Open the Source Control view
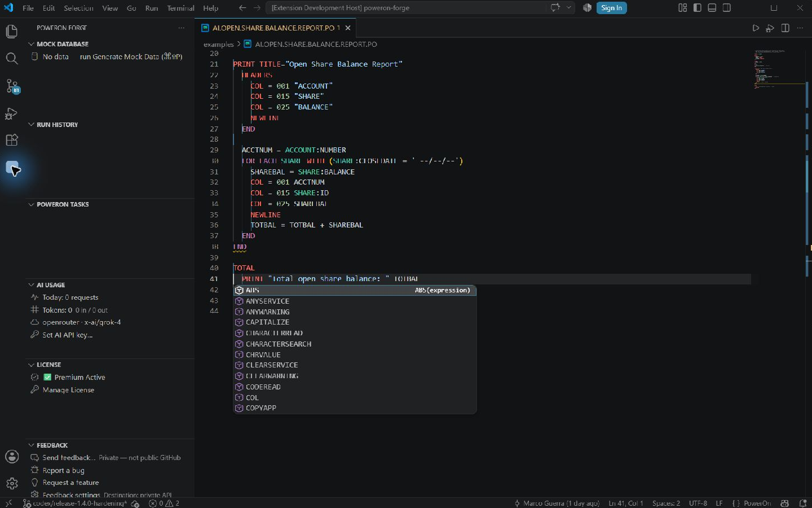This screenshot has height=508, width=812. (12, 86)
